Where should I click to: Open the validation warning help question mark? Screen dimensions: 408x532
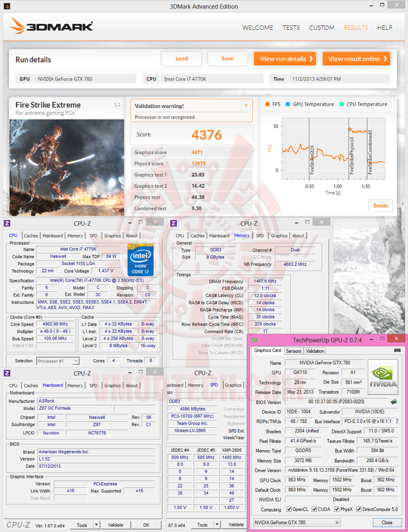pos(246,106)
